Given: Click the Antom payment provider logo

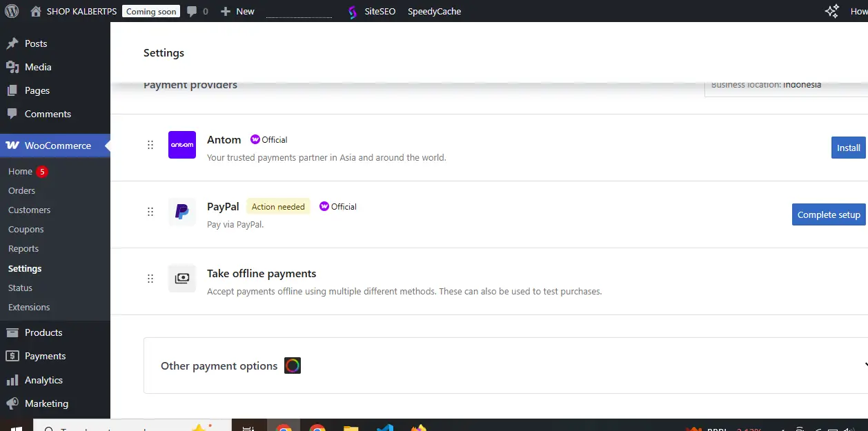Looking at the screenshot, I should [182, 145].
